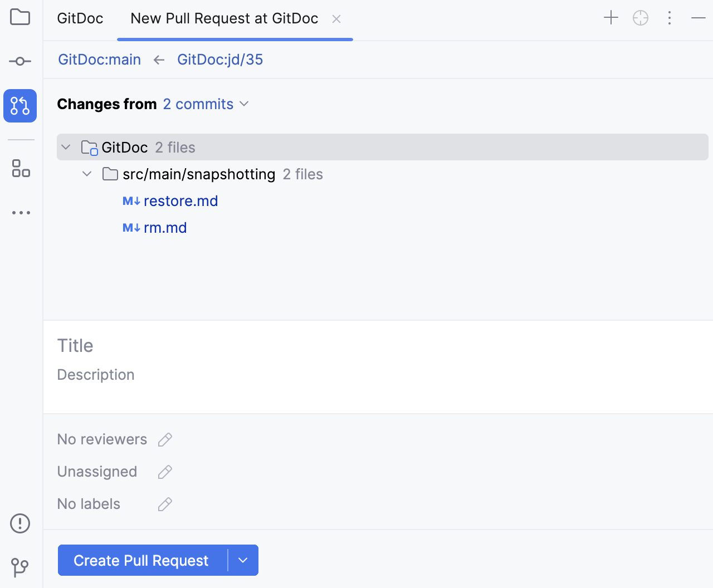The image size is (713, 588).
Task: Select the New Pull Request tab
Action: [223, 18]
